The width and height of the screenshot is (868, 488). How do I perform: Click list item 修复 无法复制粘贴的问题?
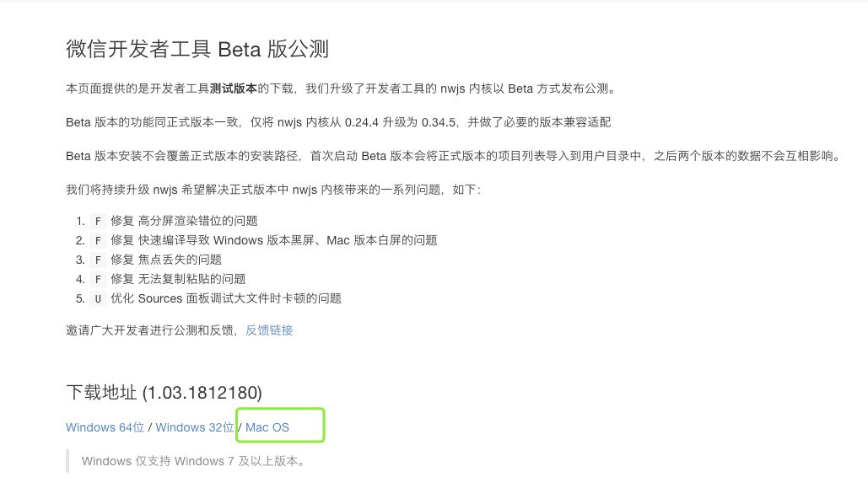tap(178, 280)
